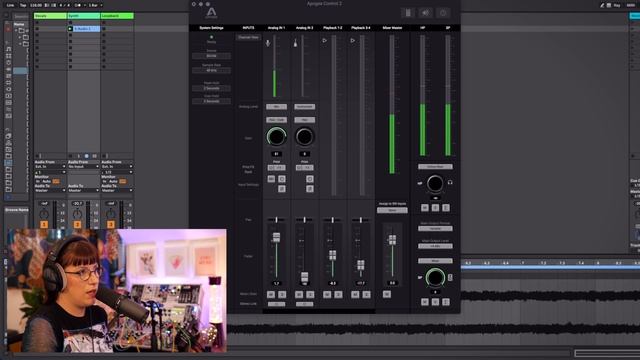
Task: Open the Source dropdown in System Settings
Action: 211,56
